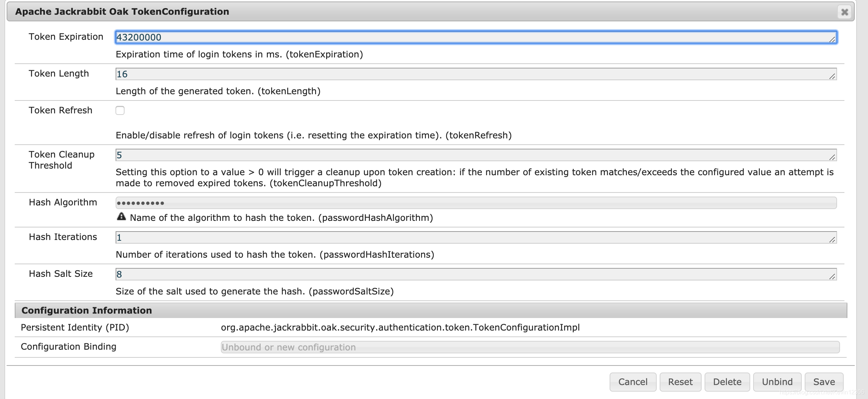
Task: Click the Token Length field's lower-right handle
Action: pyautogui.click(x=832, y=76)
